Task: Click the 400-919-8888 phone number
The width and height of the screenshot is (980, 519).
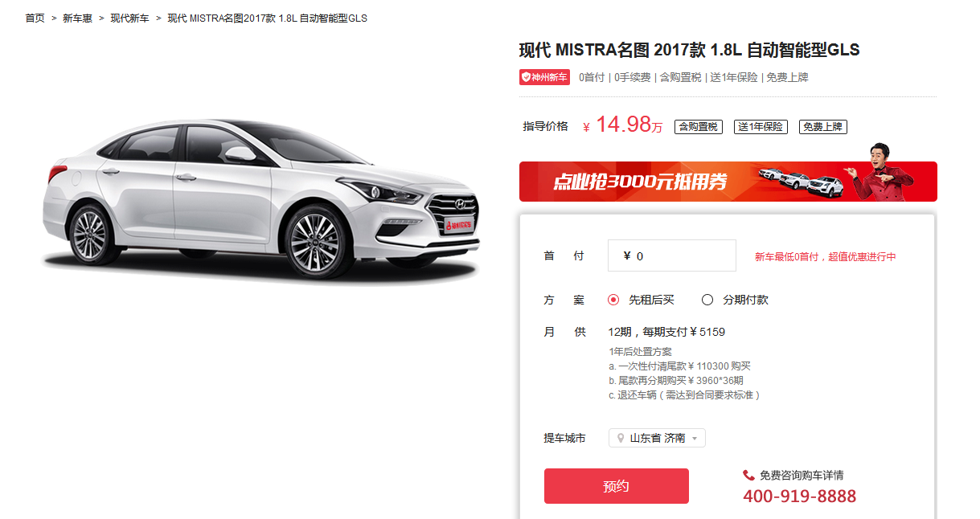Action: [799, 497]
